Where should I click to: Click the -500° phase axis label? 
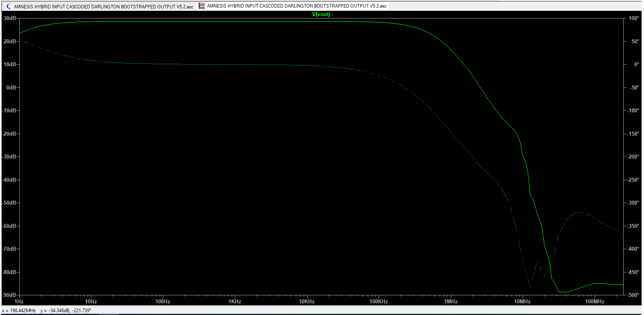(633, 295)
